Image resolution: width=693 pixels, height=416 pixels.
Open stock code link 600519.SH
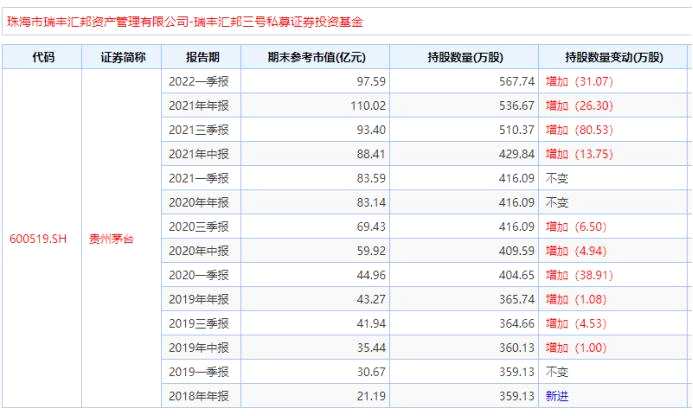pos(38,239)
